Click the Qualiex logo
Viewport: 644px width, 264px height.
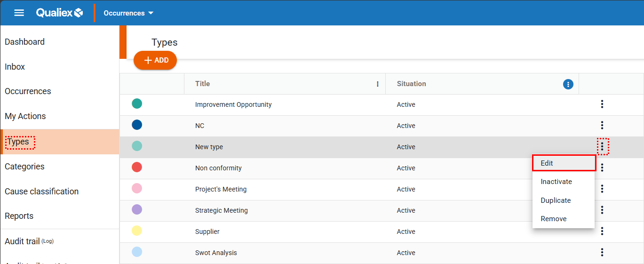click(x=60, y=13)
